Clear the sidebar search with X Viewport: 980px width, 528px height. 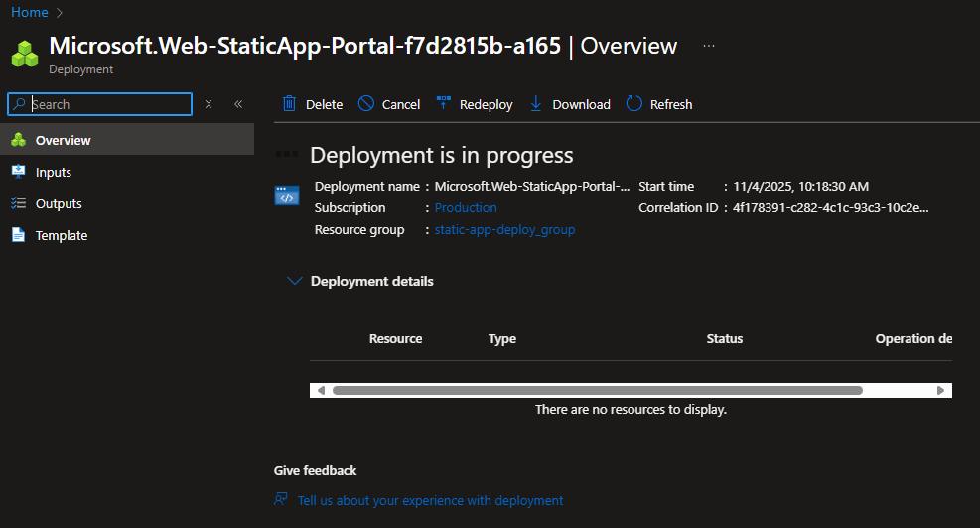point(209,104)
